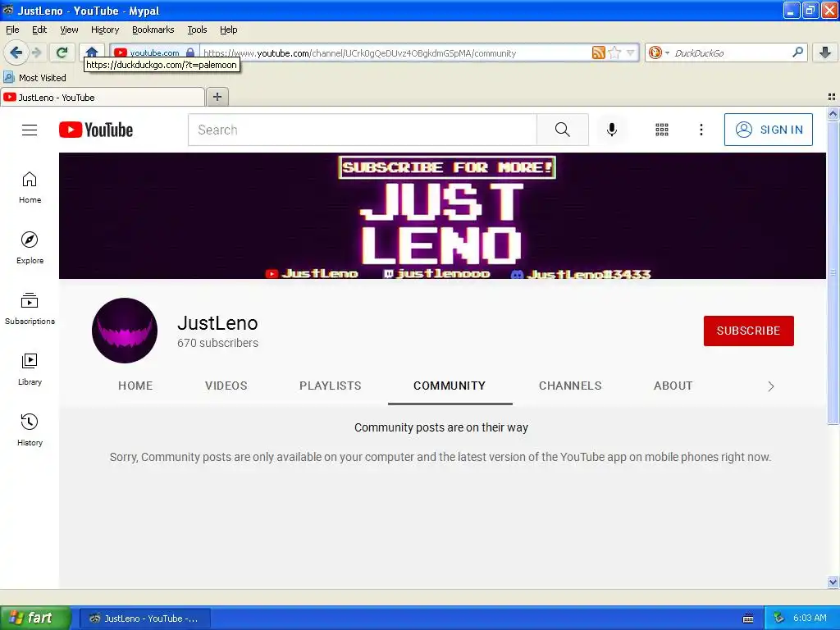Image resolution: width=840 pixels, height=630 pixels.
Task: Click the URL address bar text
Action: (359, 53)
